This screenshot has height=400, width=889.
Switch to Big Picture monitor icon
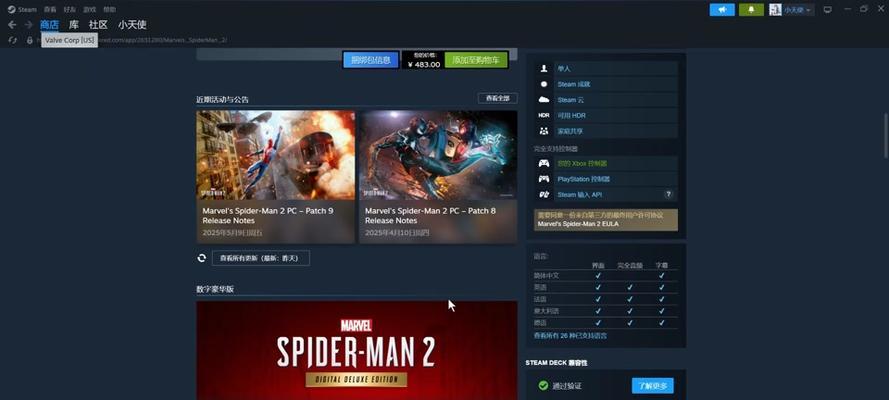pyautogui.click(x=828, y=10)
